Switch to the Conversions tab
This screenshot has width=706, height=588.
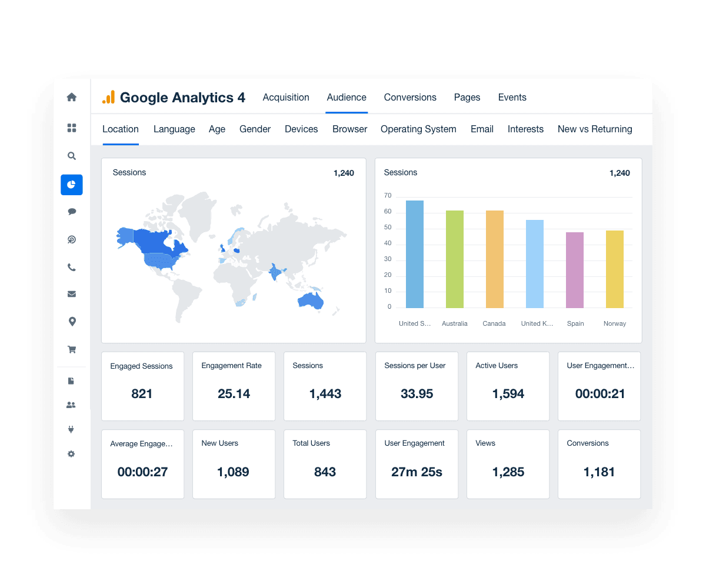point(410,97)
